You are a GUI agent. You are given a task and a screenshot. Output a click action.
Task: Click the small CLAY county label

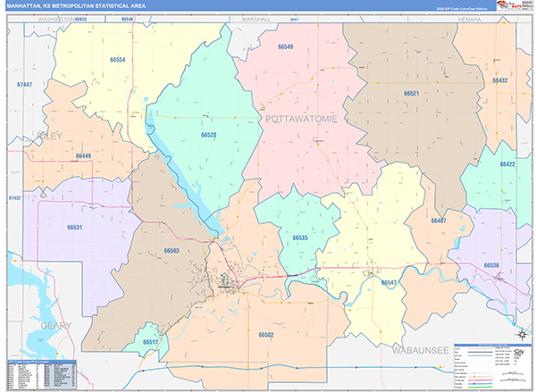[x=15, y=172]
